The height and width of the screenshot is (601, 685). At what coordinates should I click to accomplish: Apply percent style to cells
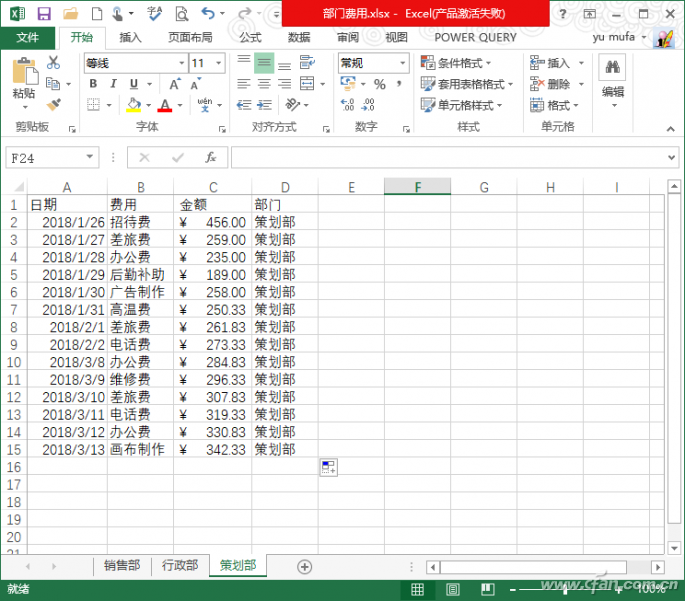380,84
